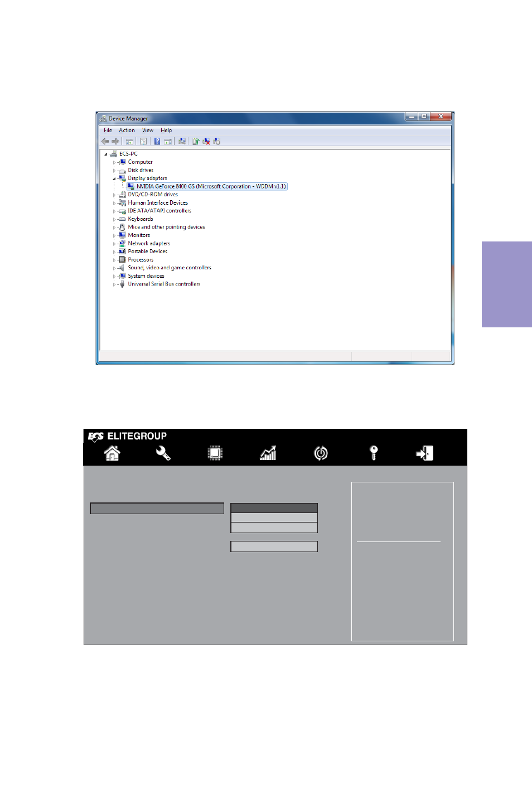
Task: Open the BIOS Security key icon
Action: point(374,453)
